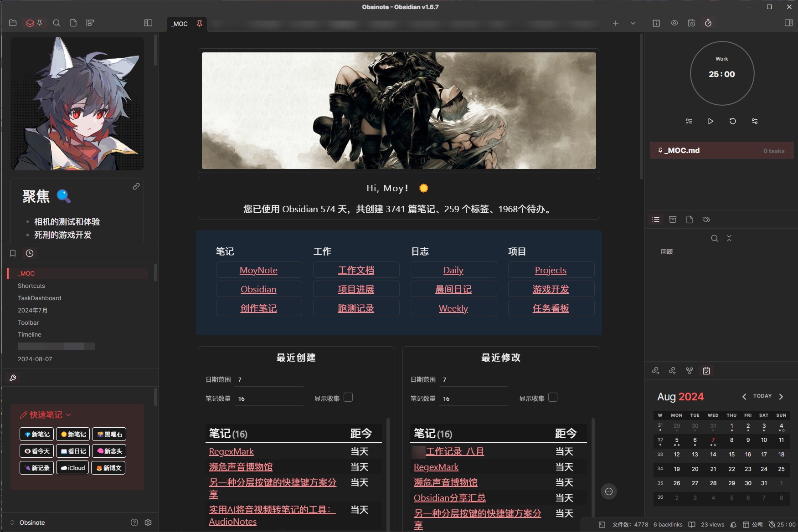Select August 7 in calendar
Viewport: 798px width, 532px height.
[713, 440]
